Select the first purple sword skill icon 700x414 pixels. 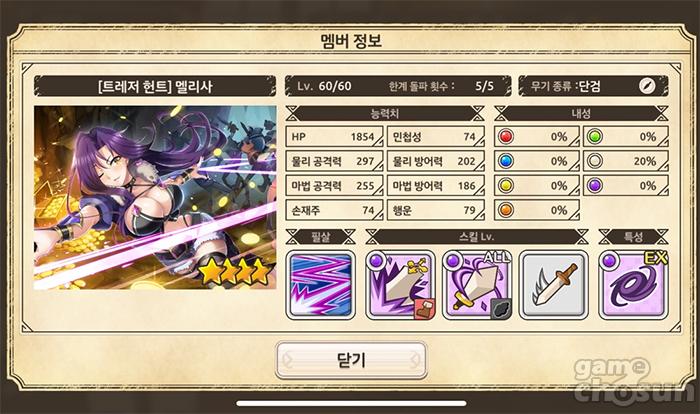pos(400,285)
